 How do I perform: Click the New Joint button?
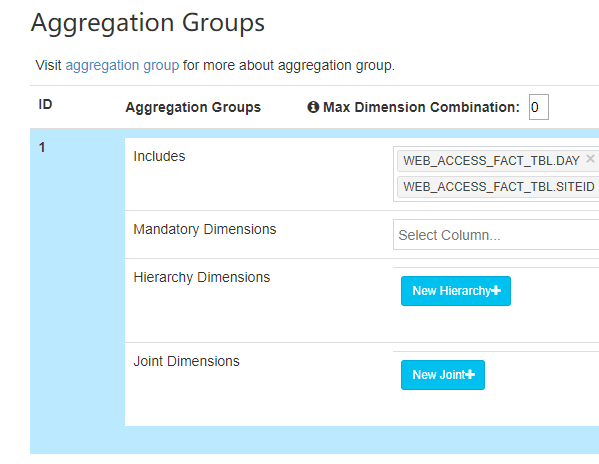click(x=443, y=375)
